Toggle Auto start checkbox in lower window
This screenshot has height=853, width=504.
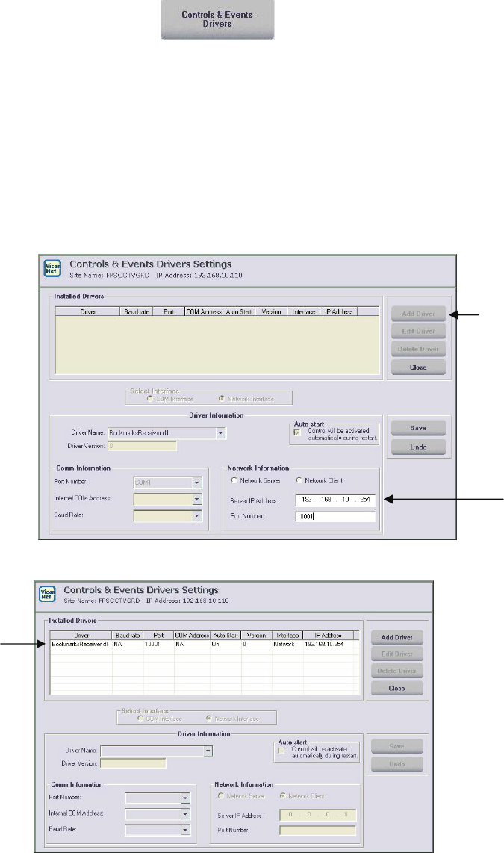click(x=281, y=751)
